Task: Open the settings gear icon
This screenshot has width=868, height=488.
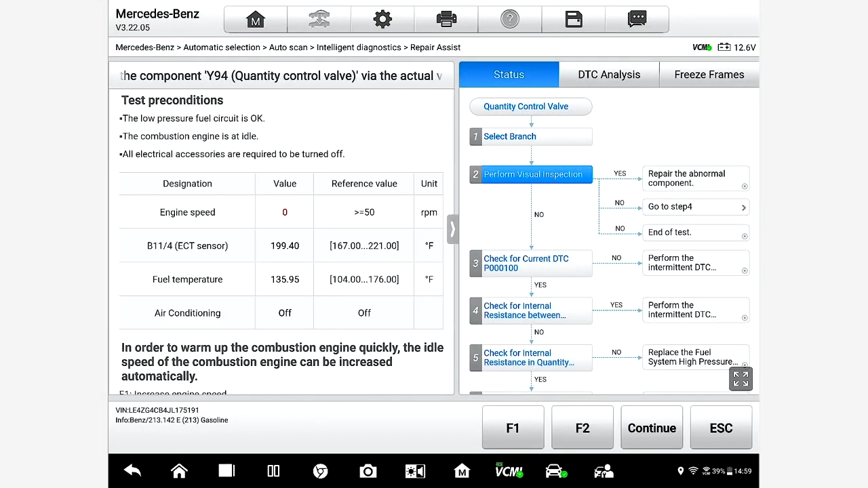Action: click(x=382, y=20)
